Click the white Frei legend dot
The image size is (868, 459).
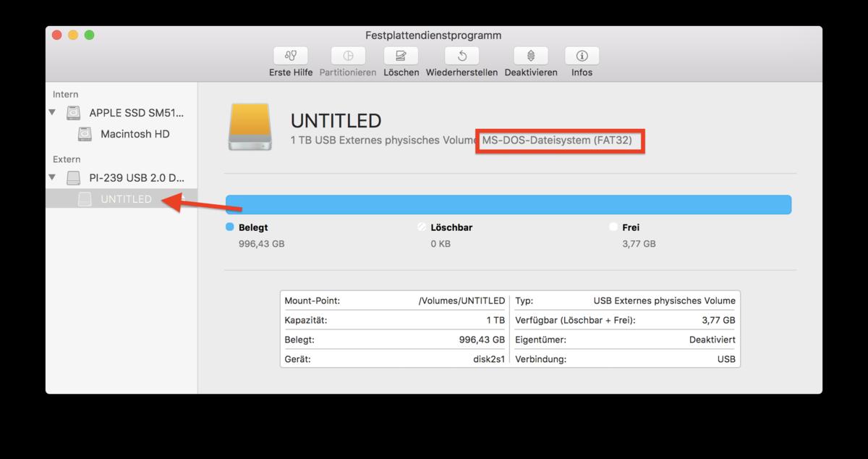(613, 227)
